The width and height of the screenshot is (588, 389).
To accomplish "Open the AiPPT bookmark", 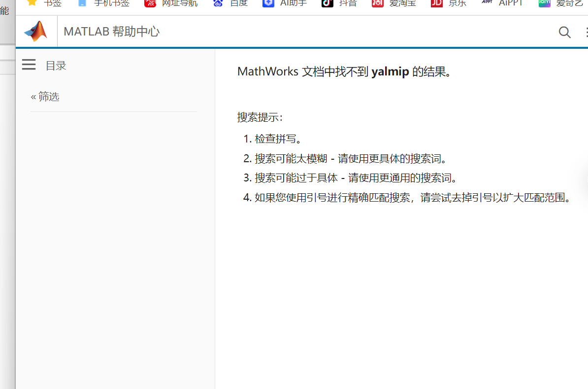I will [502, 3].
